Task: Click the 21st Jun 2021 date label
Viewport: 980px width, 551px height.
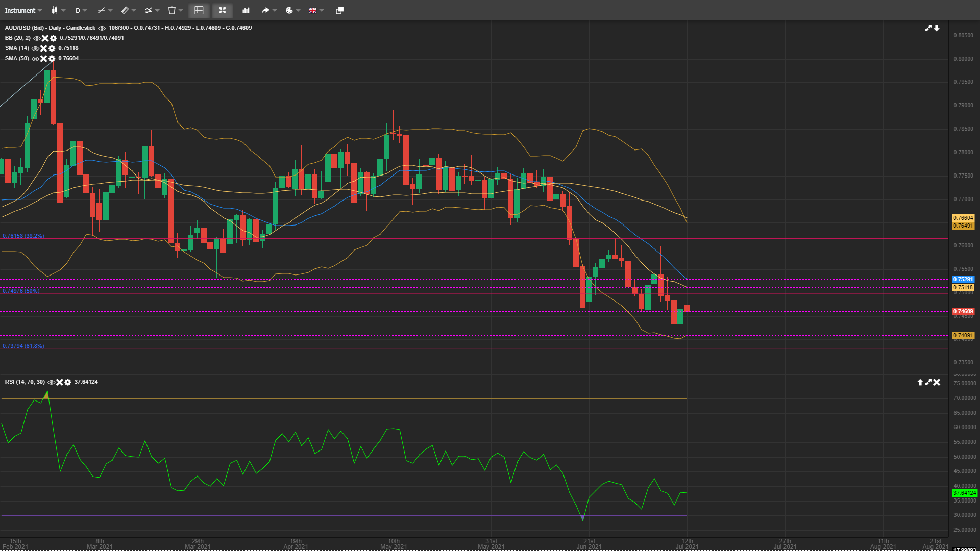Action: (589, 544)
